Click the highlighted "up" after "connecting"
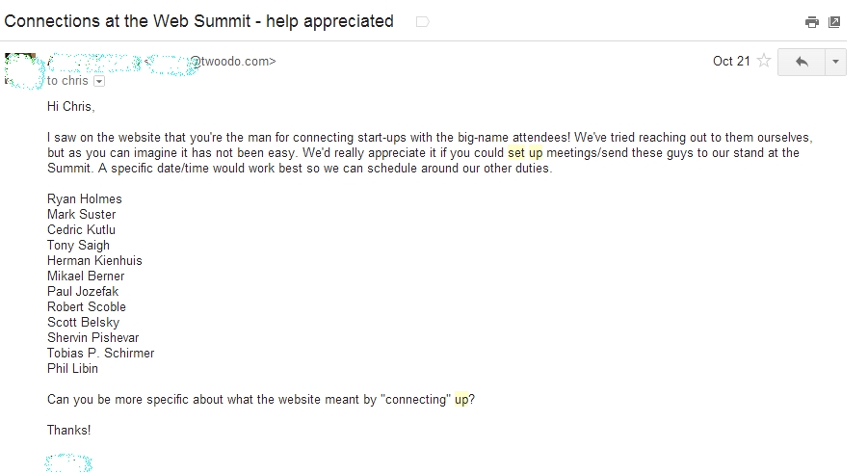The height and width of the screenshot is (474, 868). coord(461,400)
